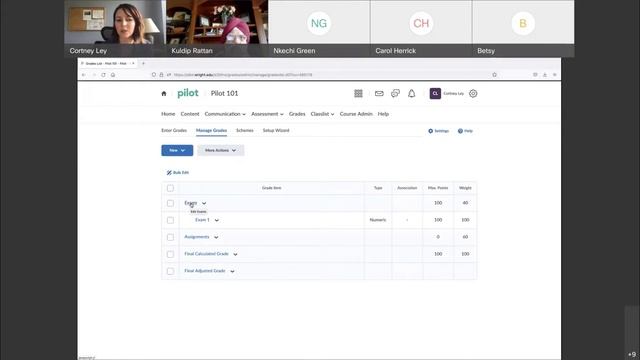Open the admin tools gear icon

tap(473, 93)
